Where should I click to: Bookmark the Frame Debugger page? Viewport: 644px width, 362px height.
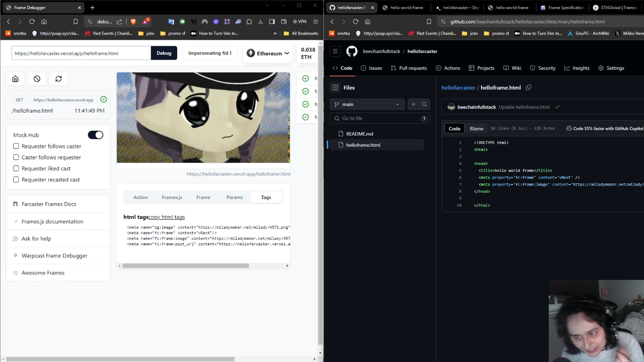point(75,22)
